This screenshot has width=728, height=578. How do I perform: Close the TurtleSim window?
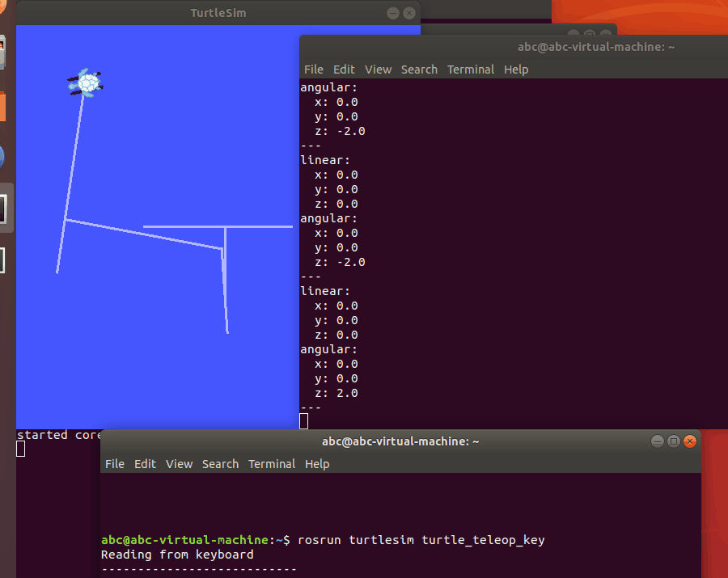pyautogui.click(x=409, y=13)
